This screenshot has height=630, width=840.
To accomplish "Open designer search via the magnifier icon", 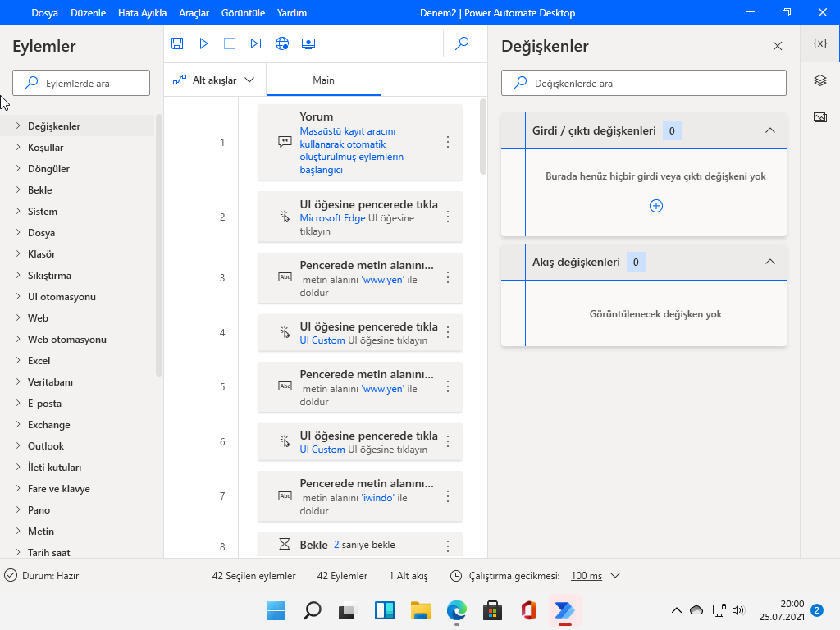I will click(461, 43).
